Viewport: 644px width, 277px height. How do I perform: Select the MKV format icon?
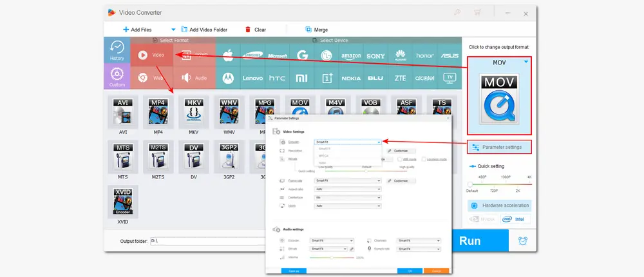point(194,111)
